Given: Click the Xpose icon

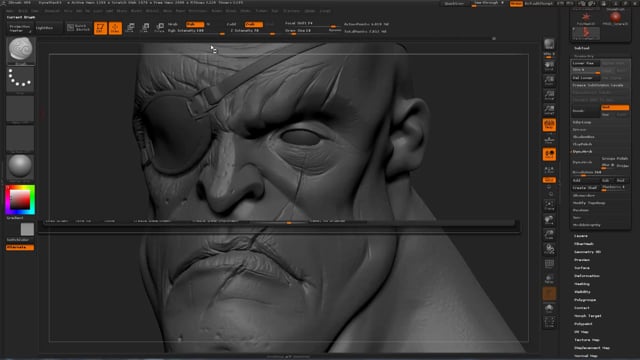Looking at the screenshot, I should click(x=549, y=322).
